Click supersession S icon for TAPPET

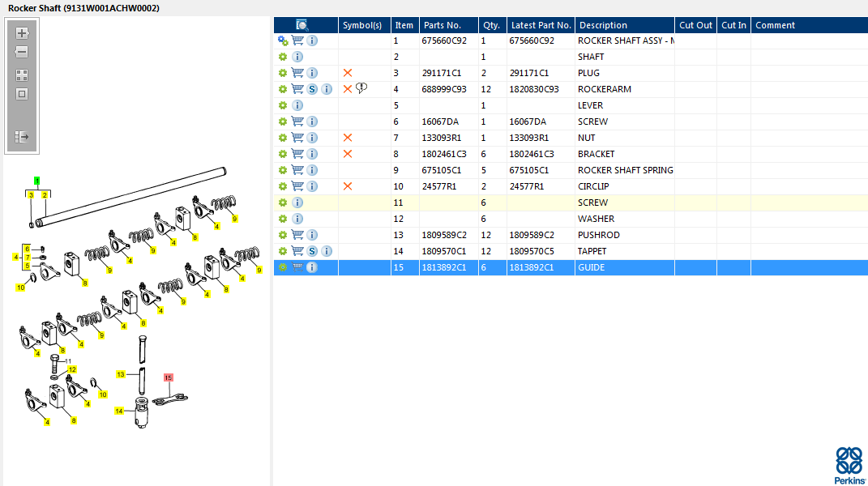[312, 251]
